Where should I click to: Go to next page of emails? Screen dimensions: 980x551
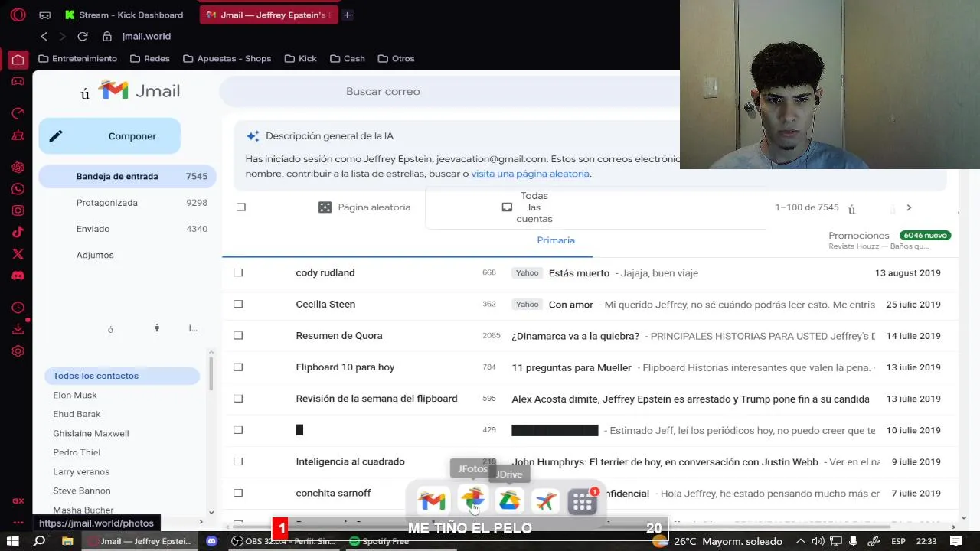tap(909, 207)
